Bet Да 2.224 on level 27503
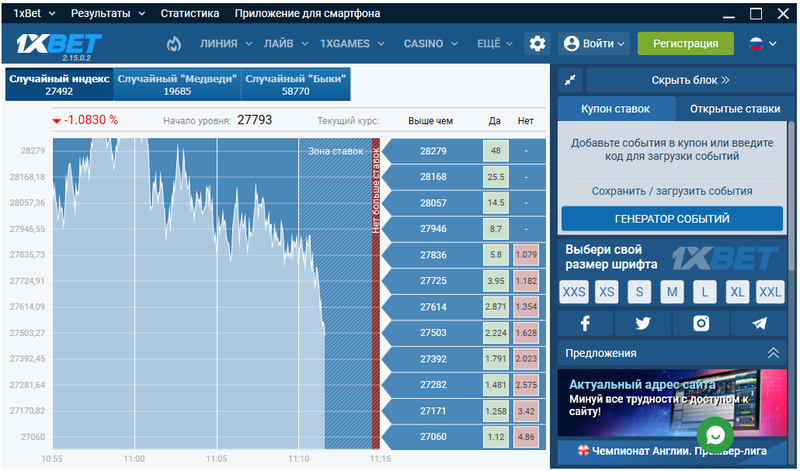This screenshot has width=800, height=471. pos(495,333)
